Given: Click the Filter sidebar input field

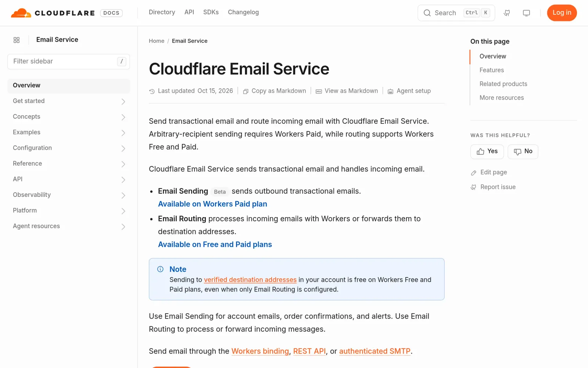Looking at the screenshot, I should tap(69, 61).
